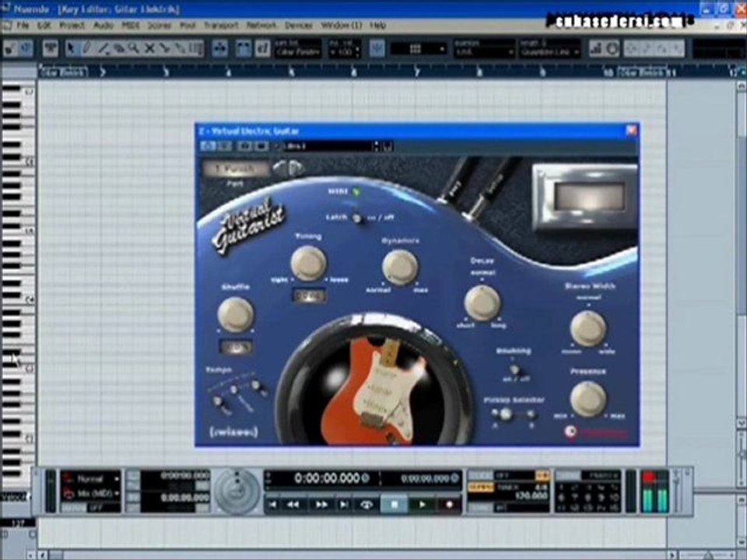Open plugin preset name dropdown

[x=328, y=146]
